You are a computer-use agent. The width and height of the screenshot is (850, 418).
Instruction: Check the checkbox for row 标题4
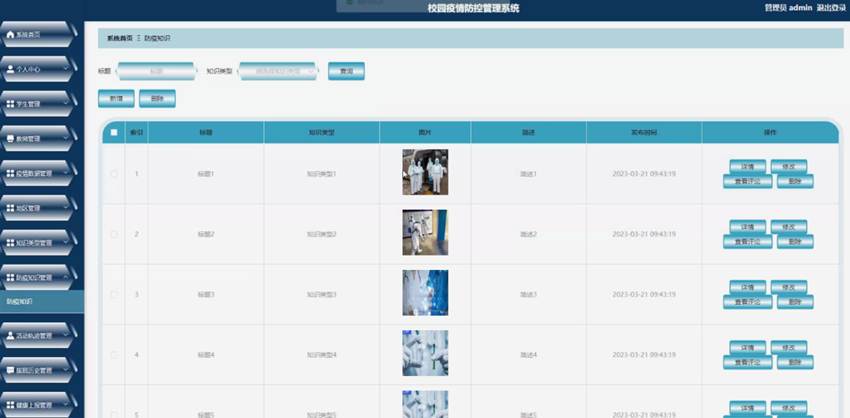point(114,355)
